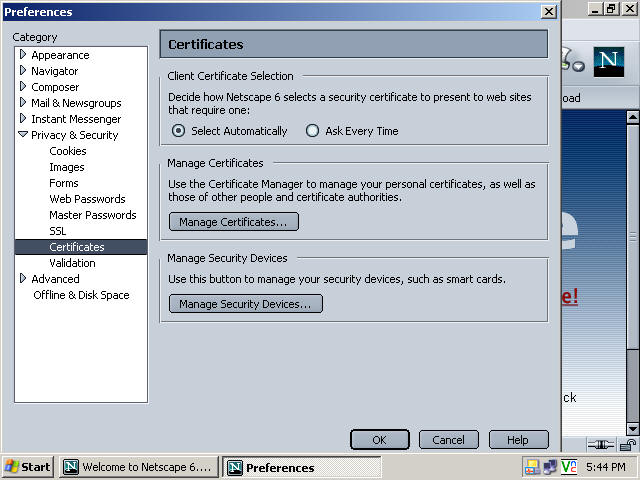
Task: Click the Netscape N logo in browser window
Action: tap(609, 62)
